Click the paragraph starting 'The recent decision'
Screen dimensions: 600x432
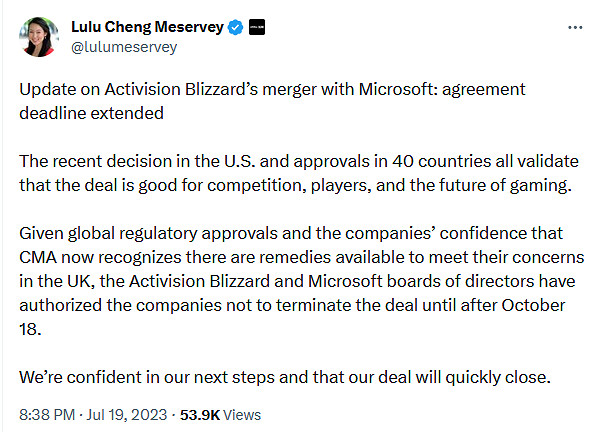pyautogui.click(x=298, y=170)
